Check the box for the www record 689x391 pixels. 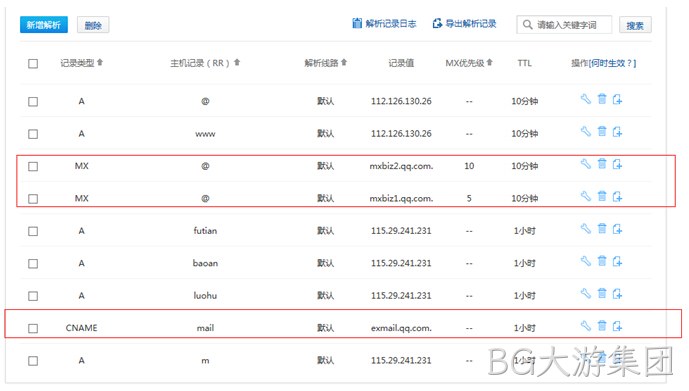[33, 134]
